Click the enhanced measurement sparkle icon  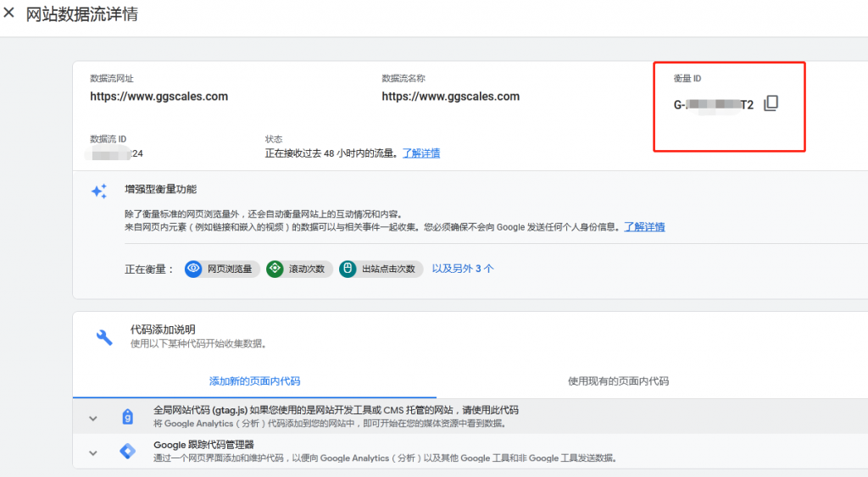coord(99,191)
